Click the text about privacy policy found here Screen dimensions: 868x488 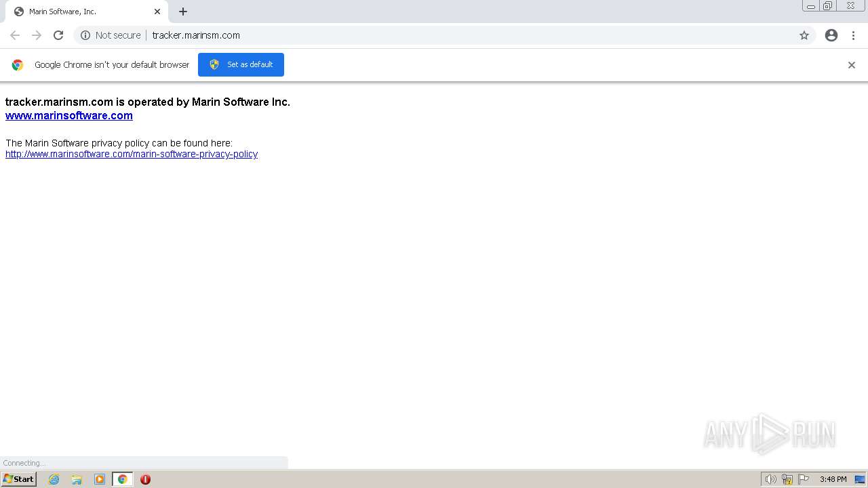tap(119, 143)
